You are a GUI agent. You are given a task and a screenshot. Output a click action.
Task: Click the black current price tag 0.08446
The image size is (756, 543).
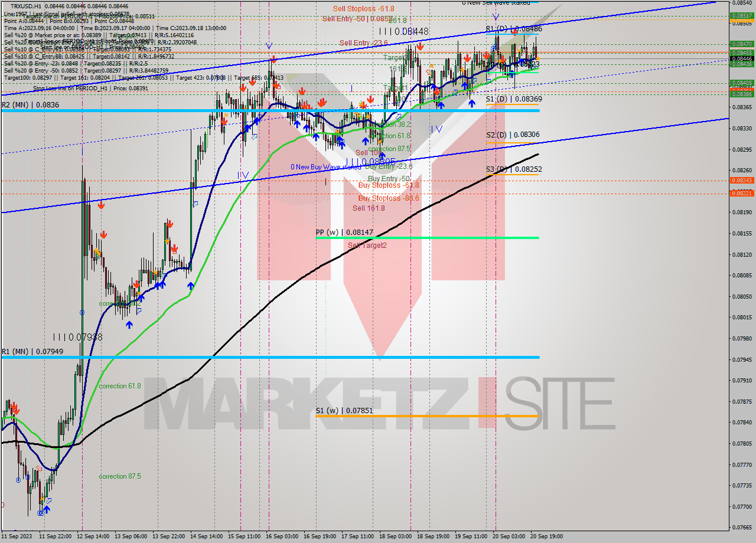[x=742, y=58]
